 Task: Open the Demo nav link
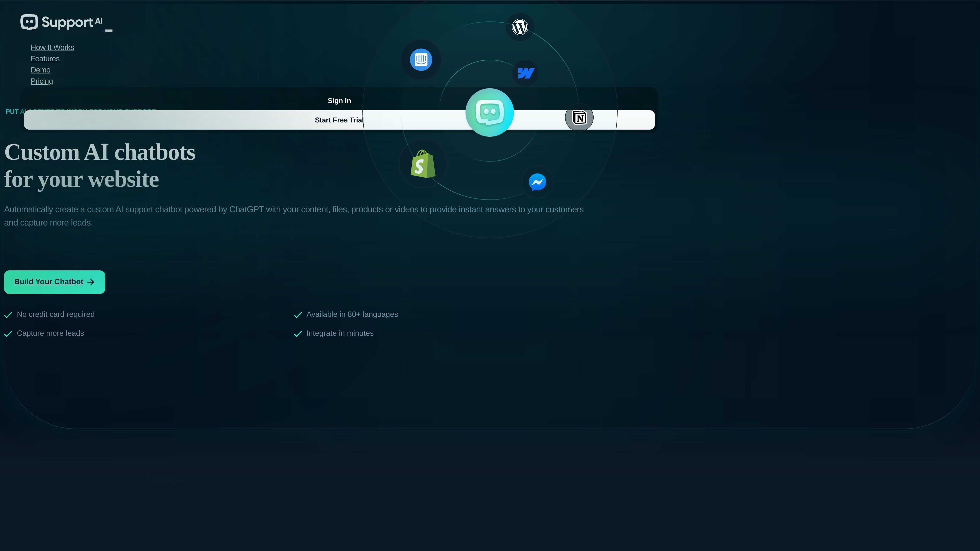(41, 70)
